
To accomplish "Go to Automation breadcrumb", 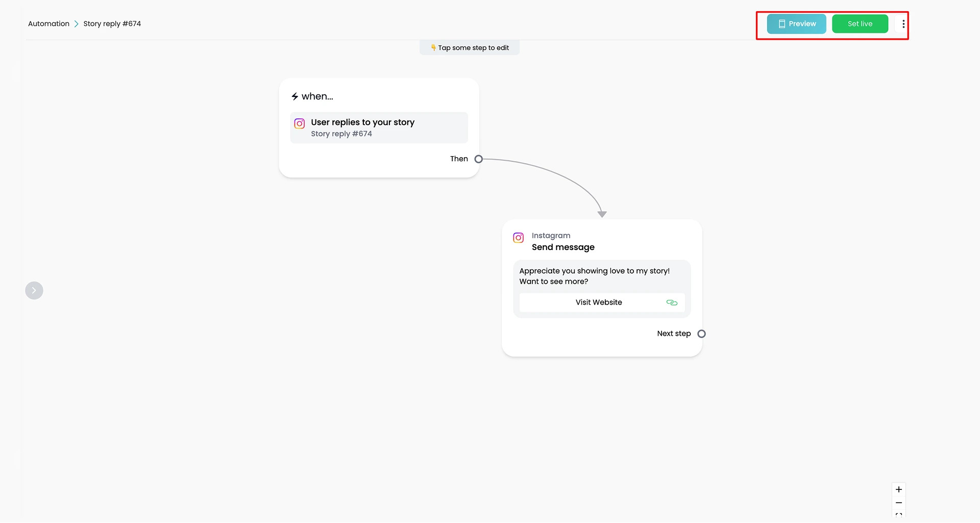I will click(x=48, y=24).
